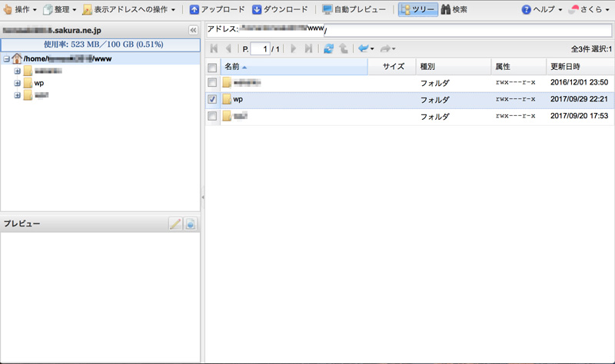The image size is (615, 364).
Task: Collapse the tree panel with the double-arrow icon
Action: pos(194,30)
